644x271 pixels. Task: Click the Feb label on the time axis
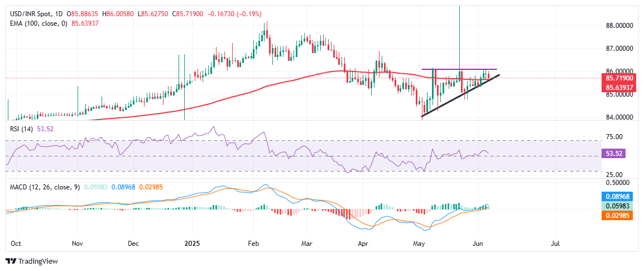click(x=254, y=244)
